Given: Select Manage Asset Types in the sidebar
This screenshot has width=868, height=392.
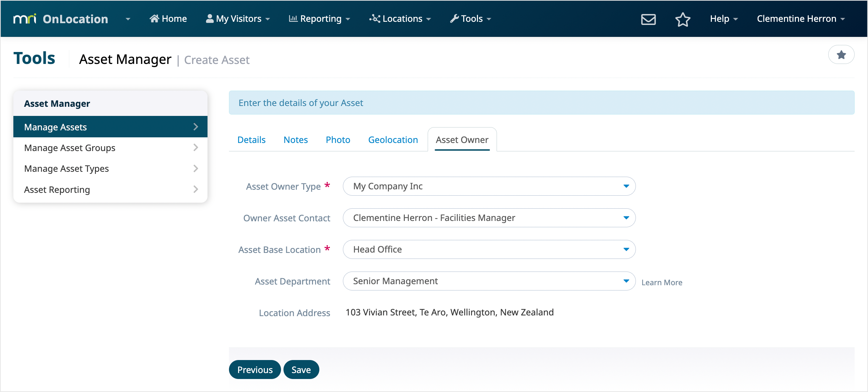Looking at the screenshot, I should (x=110, y=169).
